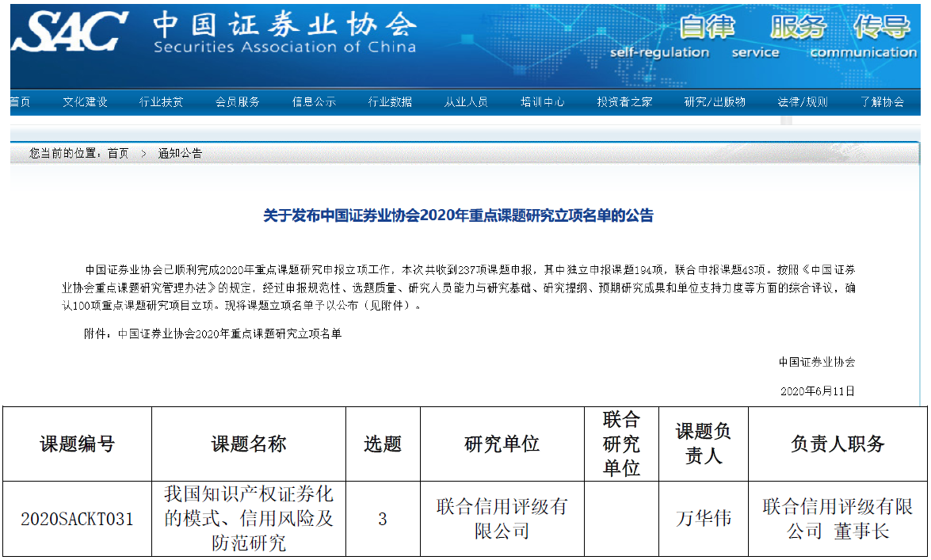Open the 首页 nav item

(x=20, y=102)
